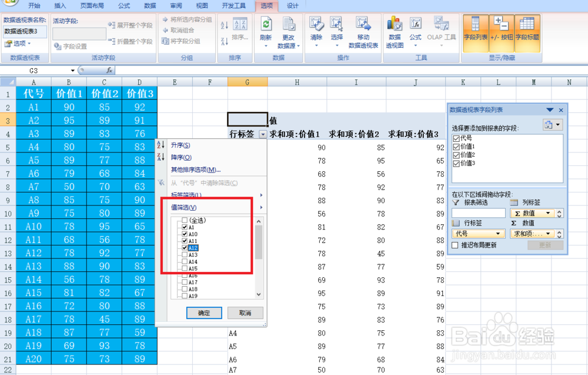The height and width of the screenshot is (375, 588).
Task: Choose 升序 (Sort Ascending) in filter menu
Action: point(181,145)
